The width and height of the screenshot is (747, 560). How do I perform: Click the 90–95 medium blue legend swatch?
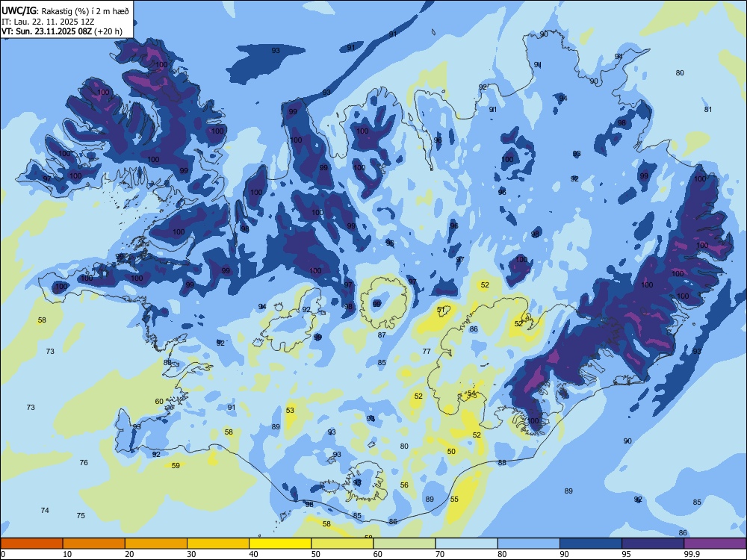pos(591,544)
